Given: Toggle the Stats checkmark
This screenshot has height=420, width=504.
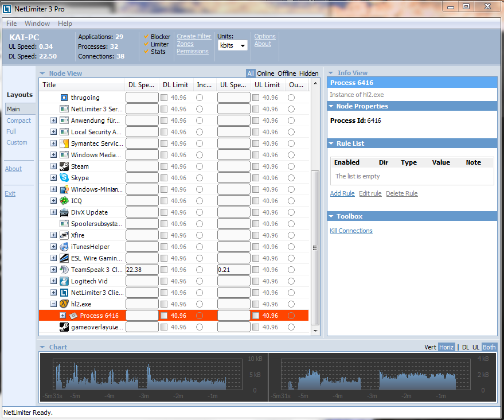Looking at the screenshot, I should click(x=146, y=52).
